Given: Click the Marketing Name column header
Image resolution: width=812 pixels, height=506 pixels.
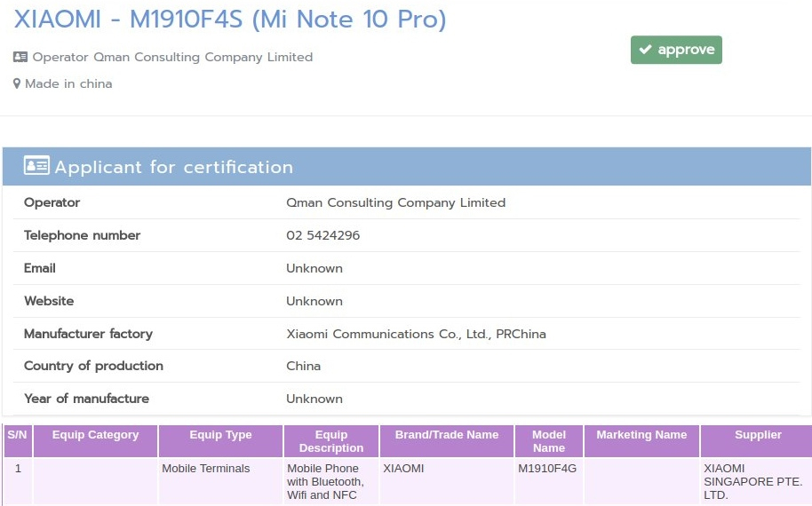Looking at the screenshot, I should [x=641, y=441].
